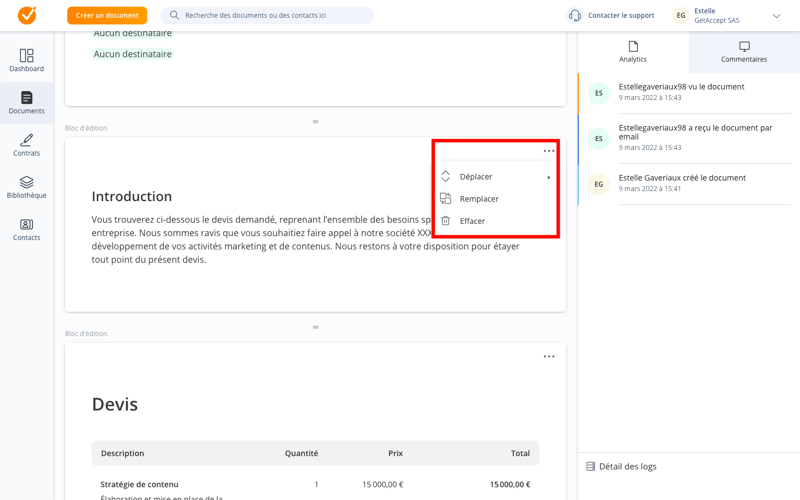Click the support headset icon

[x=575, y=15]
